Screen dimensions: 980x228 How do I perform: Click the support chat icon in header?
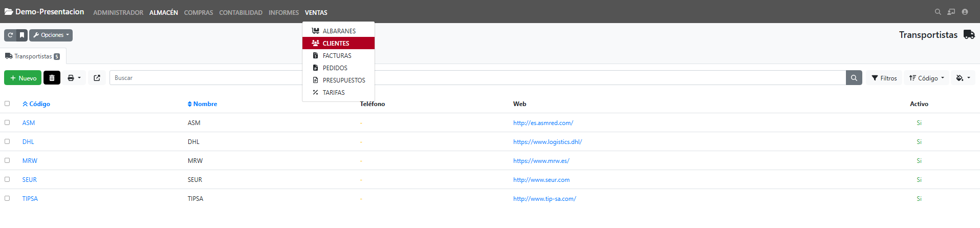click(951, 12)
